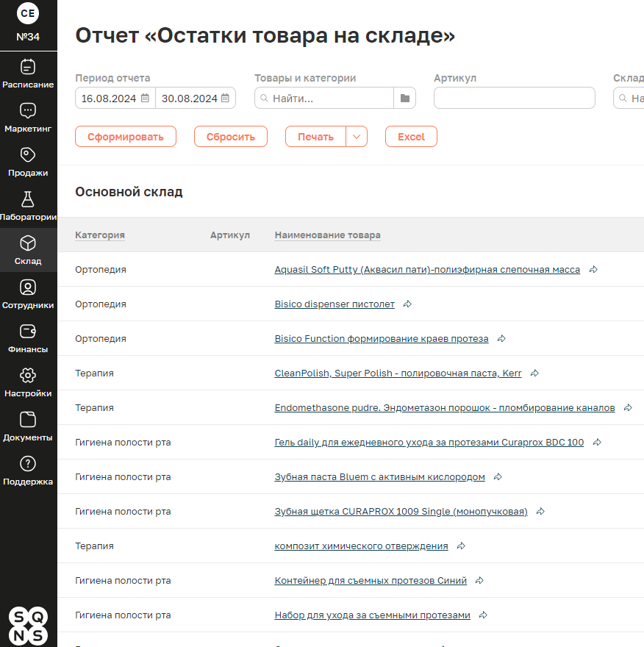The width and height of the screenshot is (644, 647).
Task: Open the Расписание schedule icon
Action: [x=28, y=67]
